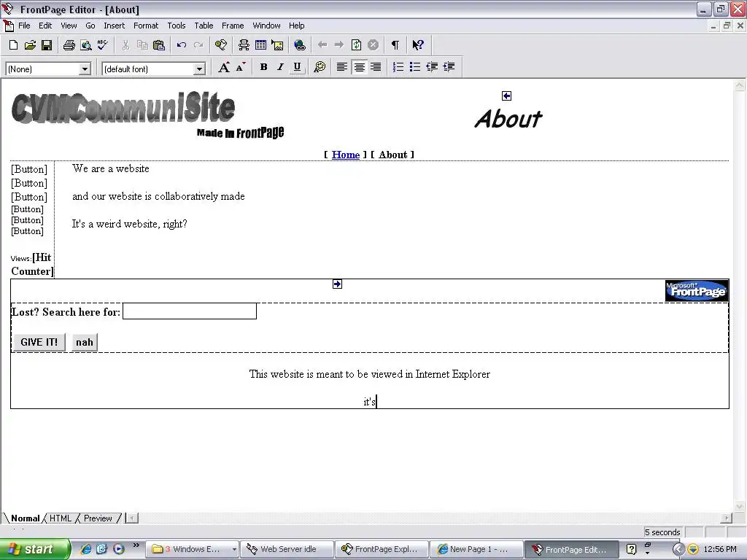The height and width of the screenshot is (560, 747).
Task: Go back with the left arrow icon
Action: point(322,45)
